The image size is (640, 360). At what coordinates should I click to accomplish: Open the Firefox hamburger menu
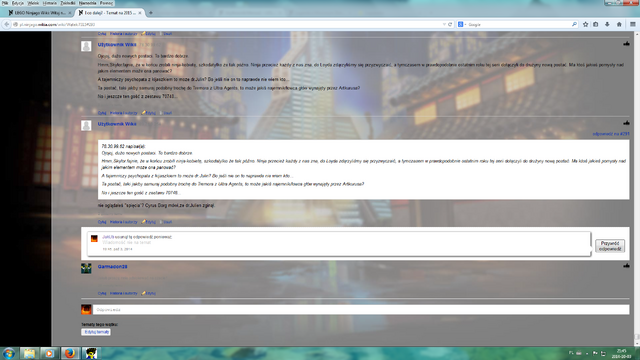click(633, 24)
